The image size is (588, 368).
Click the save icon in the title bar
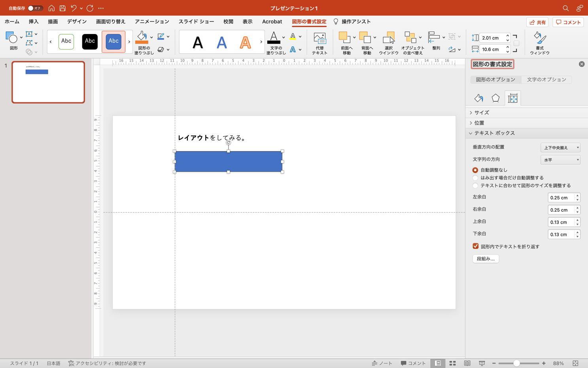pyautogui.click(x=62, y=8)
